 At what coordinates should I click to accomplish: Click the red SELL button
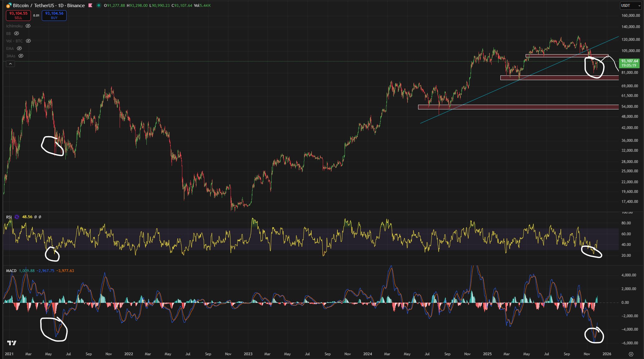[18, 15]
